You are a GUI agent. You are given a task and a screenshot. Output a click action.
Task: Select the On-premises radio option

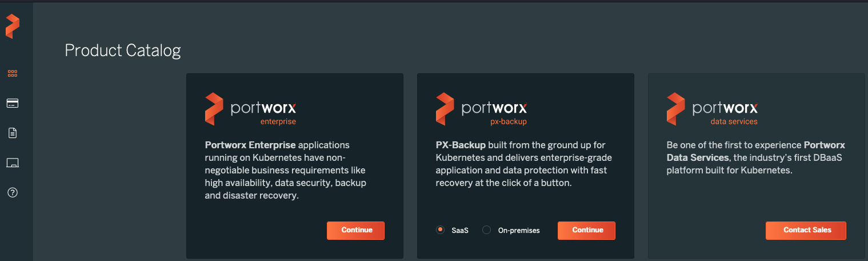tap(487, 230)
